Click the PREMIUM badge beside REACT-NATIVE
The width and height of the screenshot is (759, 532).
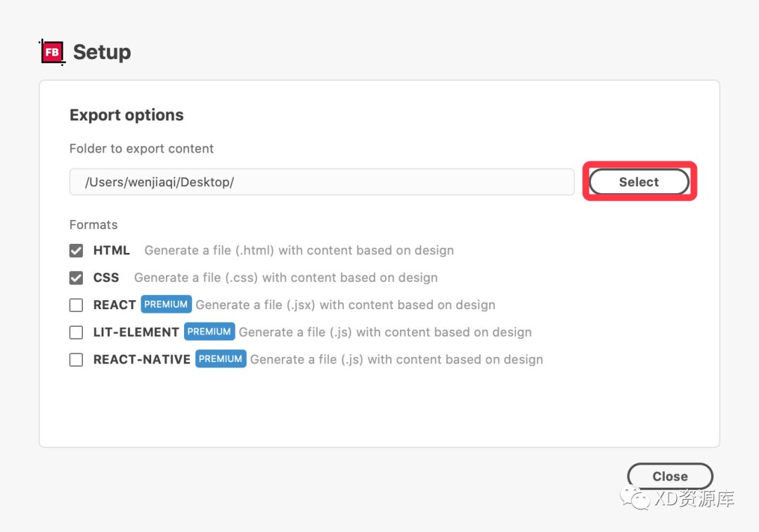coord(221,359)
